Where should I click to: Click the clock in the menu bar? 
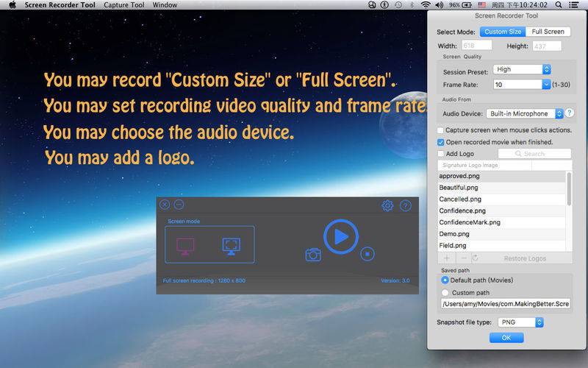tap(520, 5)
